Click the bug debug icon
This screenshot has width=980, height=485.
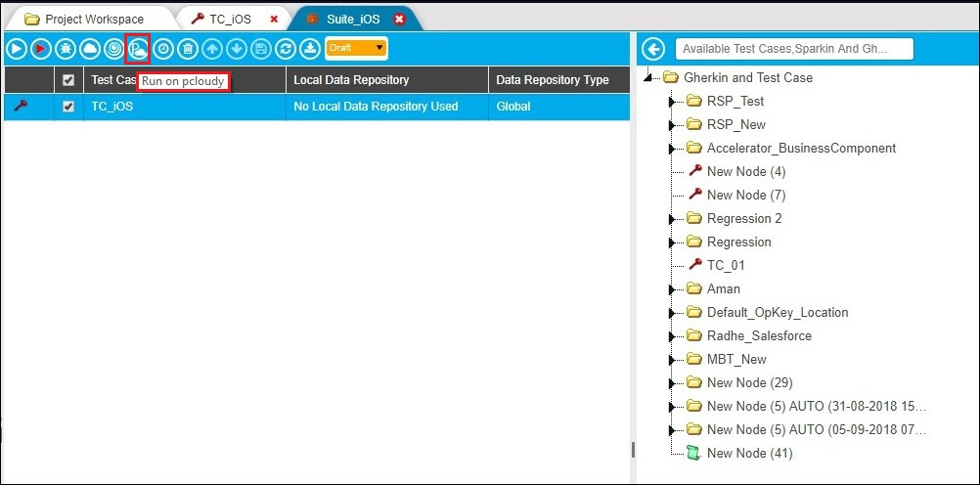pyautogui.click(x=65, y=49)
